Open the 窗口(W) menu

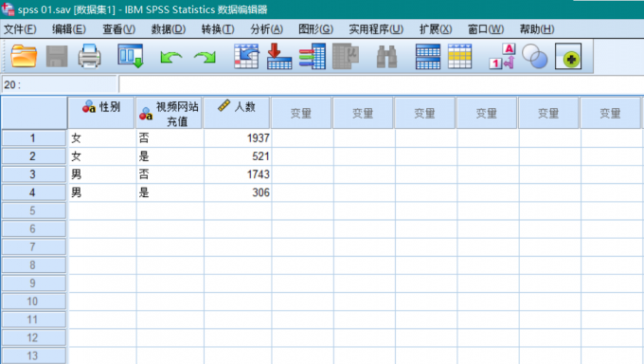(486, 29)
